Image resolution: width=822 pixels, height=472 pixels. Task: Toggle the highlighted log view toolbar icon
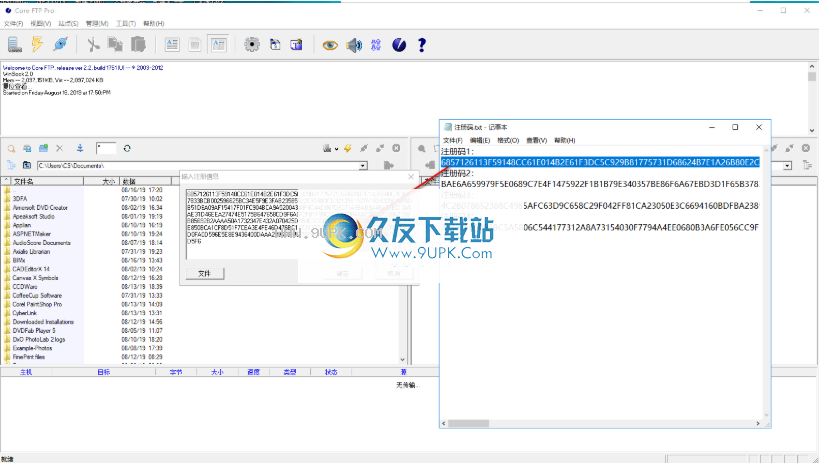[x=218, y=45]
